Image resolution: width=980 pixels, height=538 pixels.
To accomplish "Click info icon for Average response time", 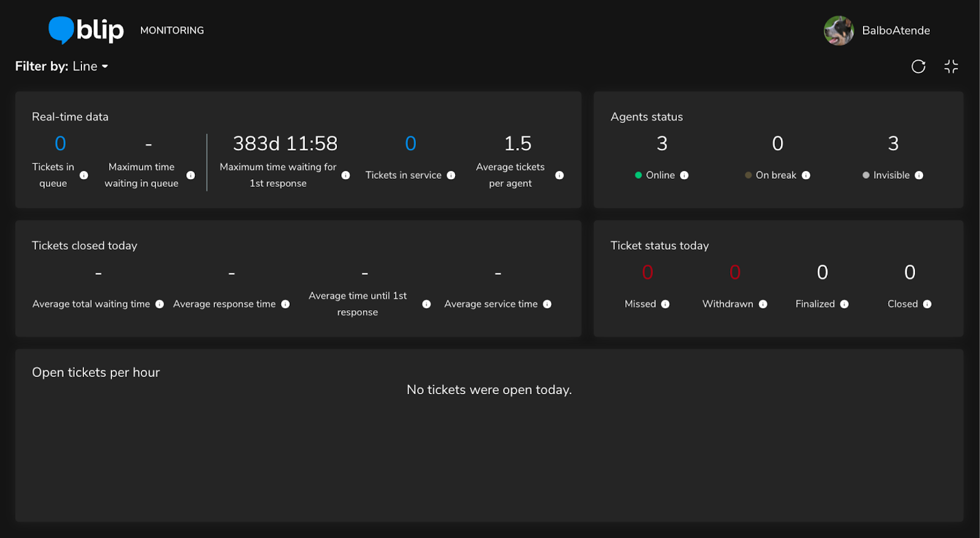I will point(285,304).
